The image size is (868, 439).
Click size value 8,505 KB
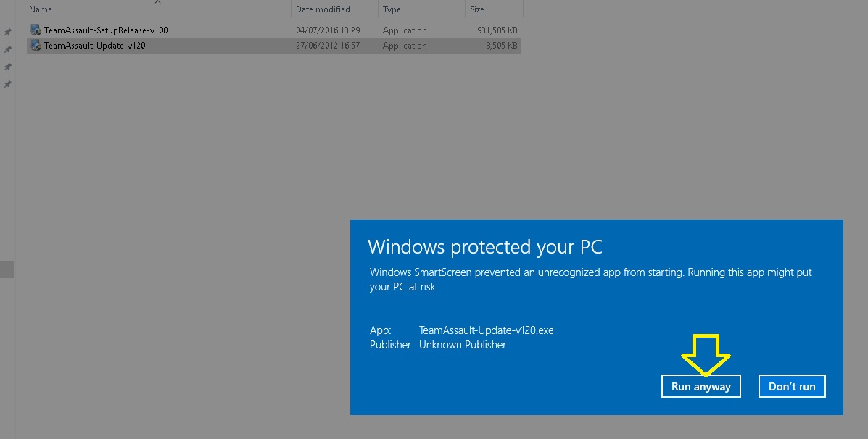point(502,46)
